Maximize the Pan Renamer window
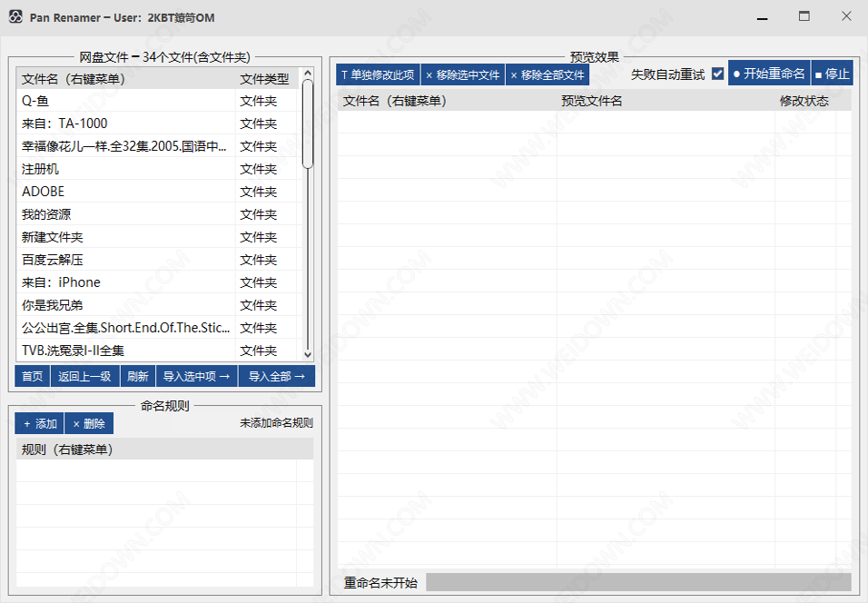This screenshot has height=603, width=868. [804, 16]
